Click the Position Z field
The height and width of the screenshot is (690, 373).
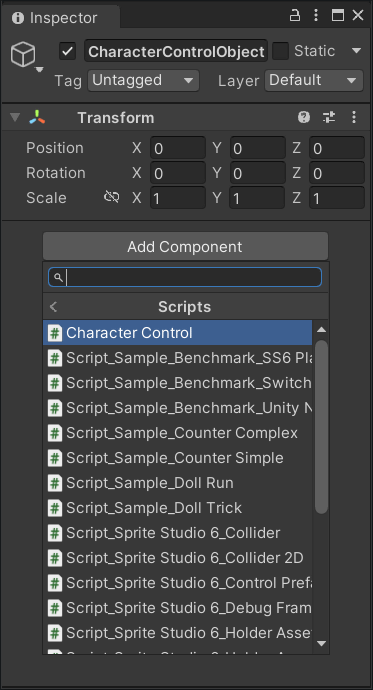(337, 148)
